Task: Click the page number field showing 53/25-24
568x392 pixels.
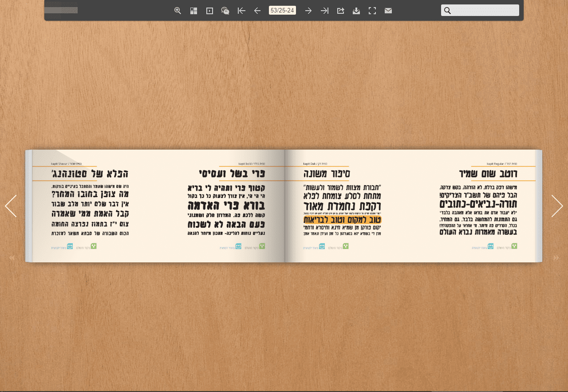Action: (282, 10)
